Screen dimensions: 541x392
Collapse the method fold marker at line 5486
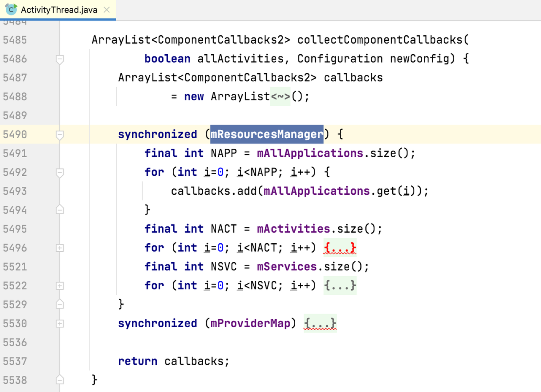60,59
